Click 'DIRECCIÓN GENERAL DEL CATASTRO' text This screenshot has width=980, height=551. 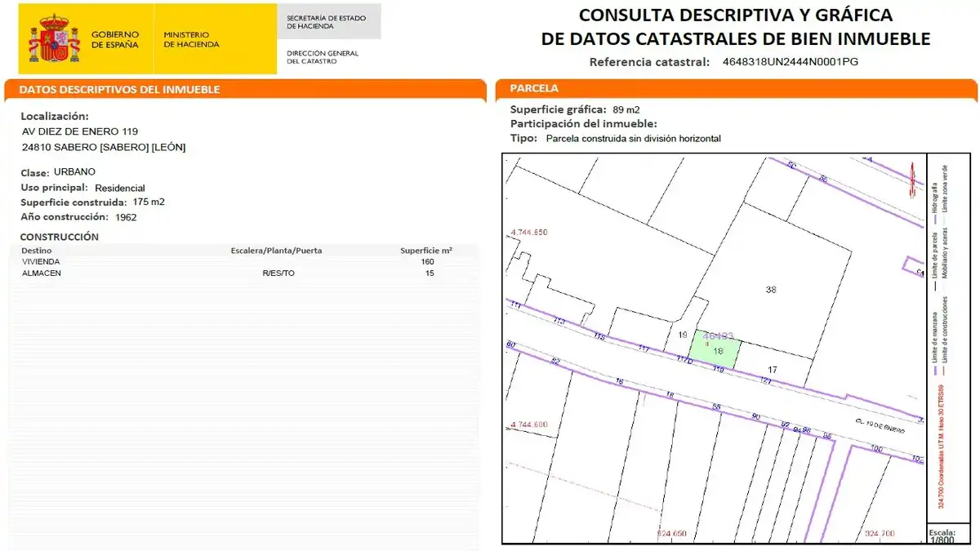point(322,57)
